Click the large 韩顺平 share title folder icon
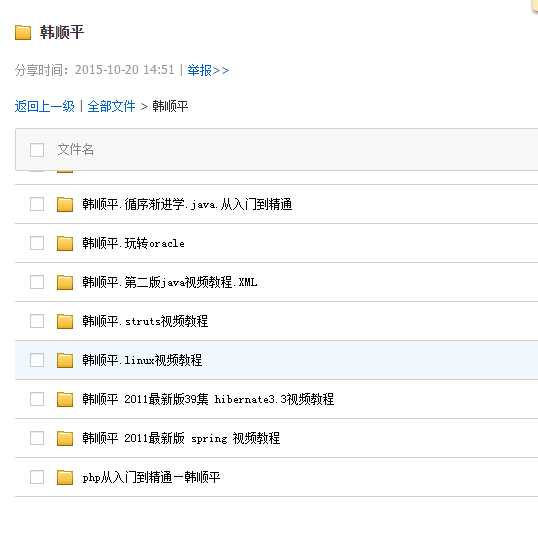Viewport: 538px width, 549px height. [x=23, y=33]
